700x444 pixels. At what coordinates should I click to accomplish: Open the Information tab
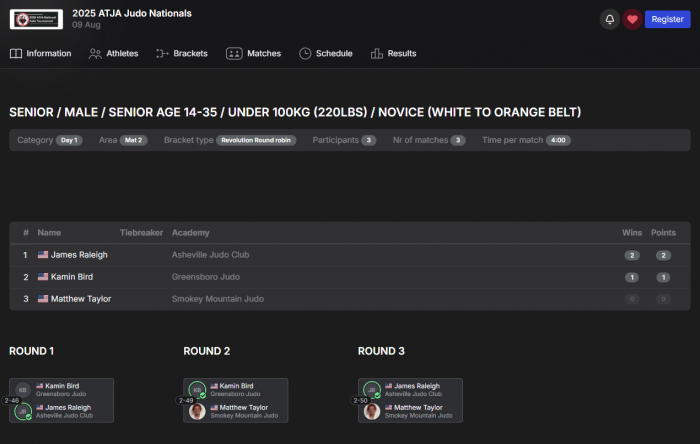coord(40,53)
